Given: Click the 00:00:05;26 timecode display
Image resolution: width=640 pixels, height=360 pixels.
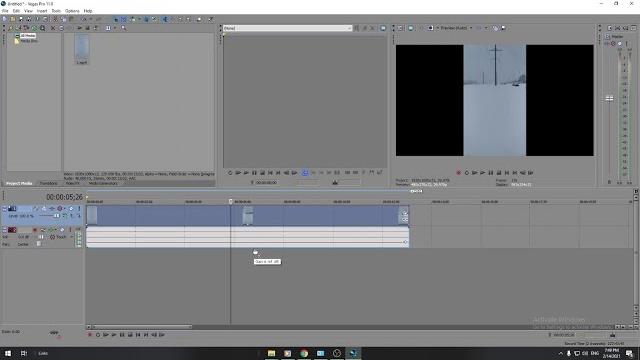Looking at the screenshot, I should 64,197.
